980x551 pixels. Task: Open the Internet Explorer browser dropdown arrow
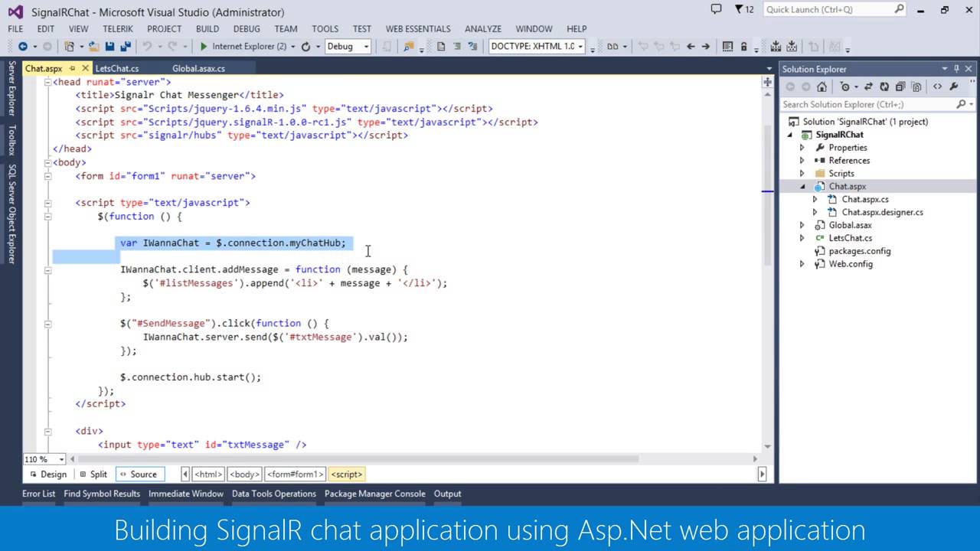292,47
